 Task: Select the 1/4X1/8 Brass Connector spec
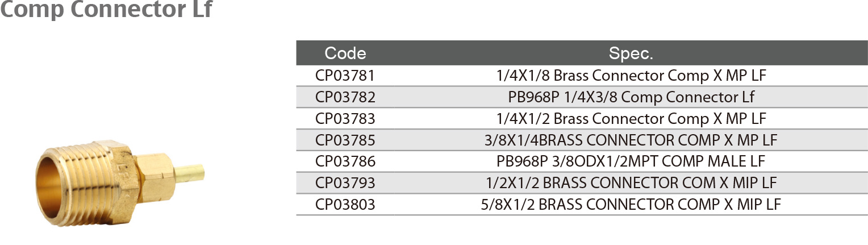click(631, 75)
